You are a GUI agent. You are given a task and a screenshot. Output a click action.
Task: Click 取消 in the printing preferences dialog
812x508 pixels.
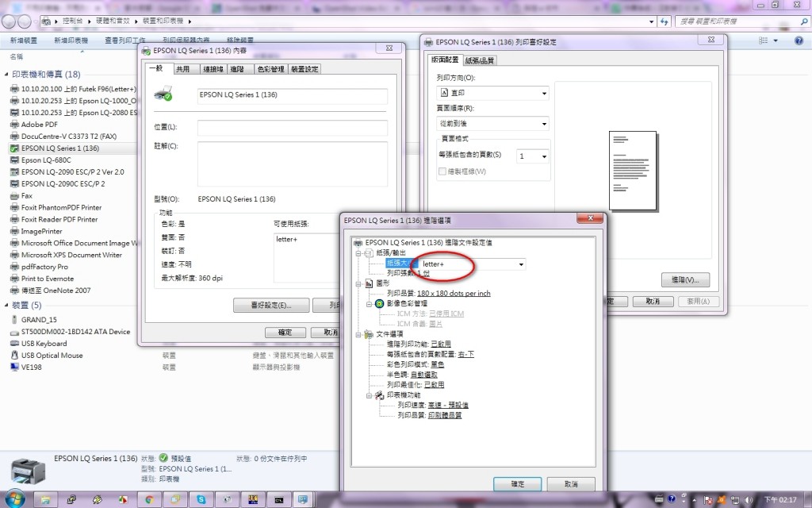coord(653,301)
